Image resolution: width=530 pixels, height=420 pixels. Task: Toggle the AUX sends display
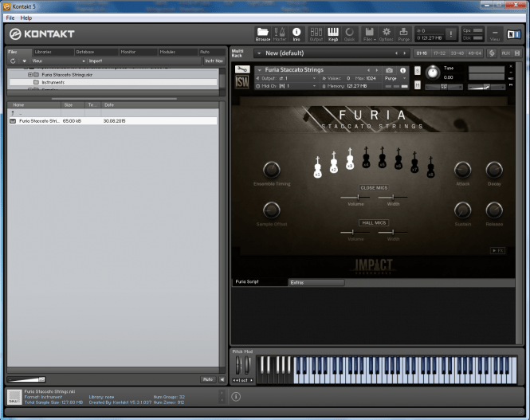coord(505,53)
